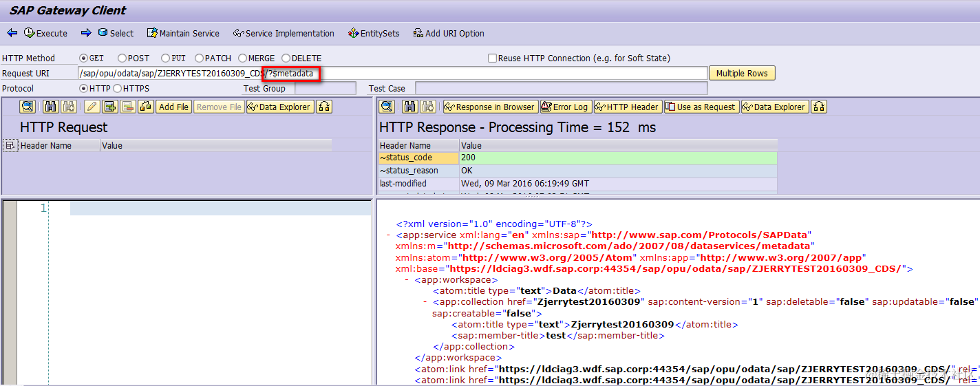Click the Find binoculars icon in HTTP Response toolbar
Image resolution: width=980 pixels, height=386 pixels.
point(410,107)
